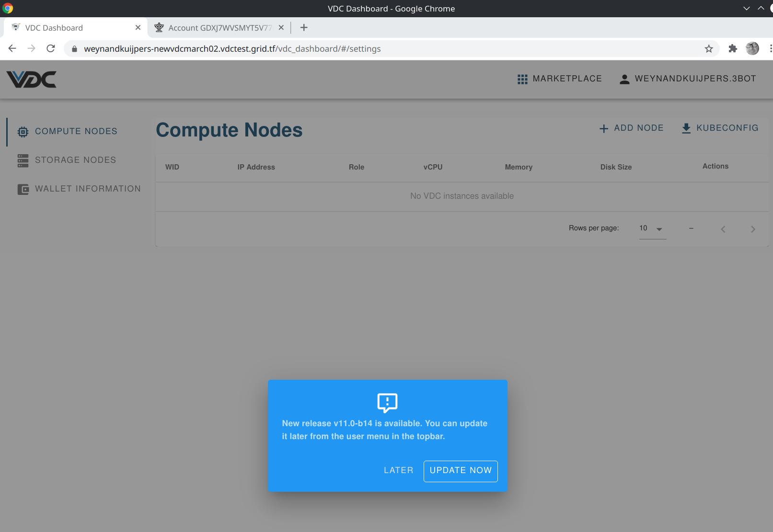The width and height of the screenshot is (773, 532).
Task: Click the download icon beside Kubeconfig
Action: click(x=686, y=128)
